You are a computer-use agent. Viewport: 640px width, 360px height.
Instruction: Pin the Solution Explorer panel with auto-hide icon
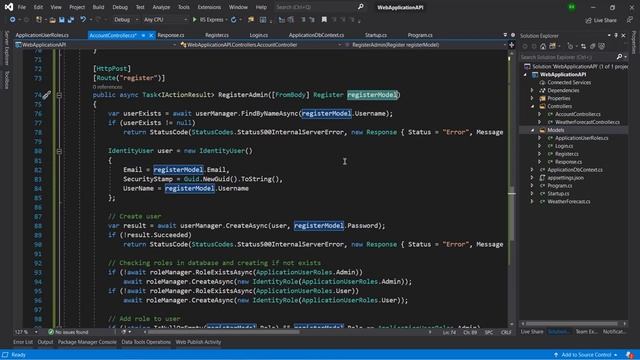616,36
